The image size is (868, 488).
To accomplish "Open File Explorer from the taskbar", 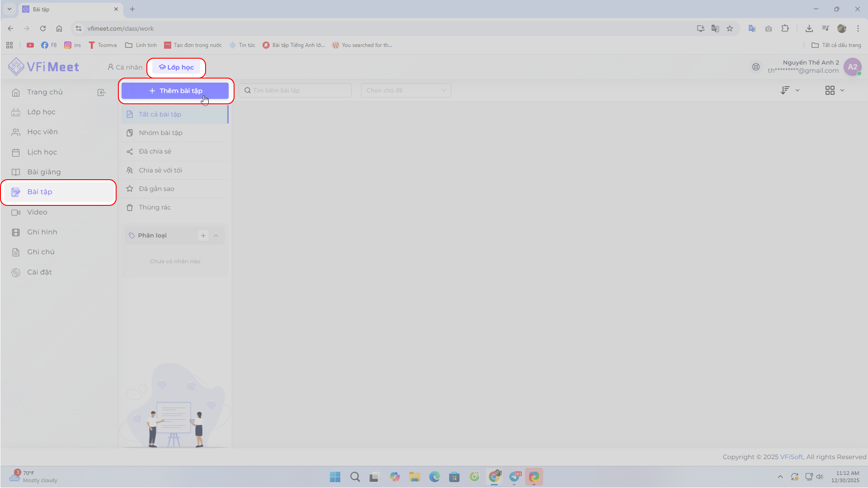I will point(414,477).
